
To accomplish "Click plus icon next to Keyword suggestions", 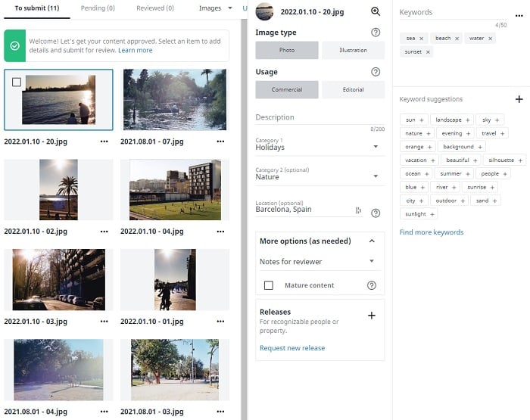I will (519, 99).
